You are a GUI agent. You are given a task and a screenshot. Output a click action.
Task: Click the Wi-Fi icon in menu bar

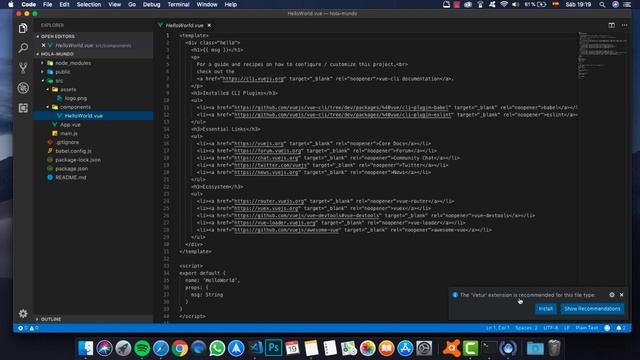504,4
